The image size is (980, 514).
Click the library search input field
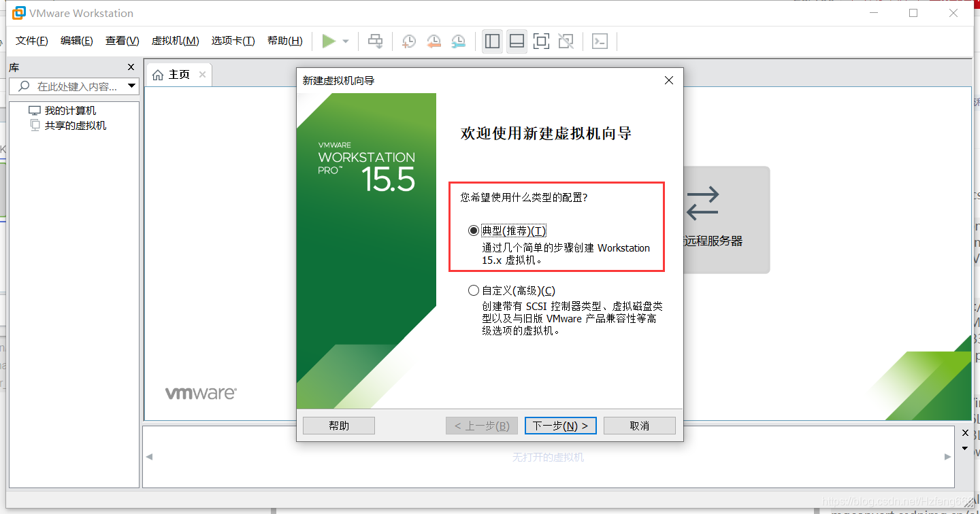(74, 86)
